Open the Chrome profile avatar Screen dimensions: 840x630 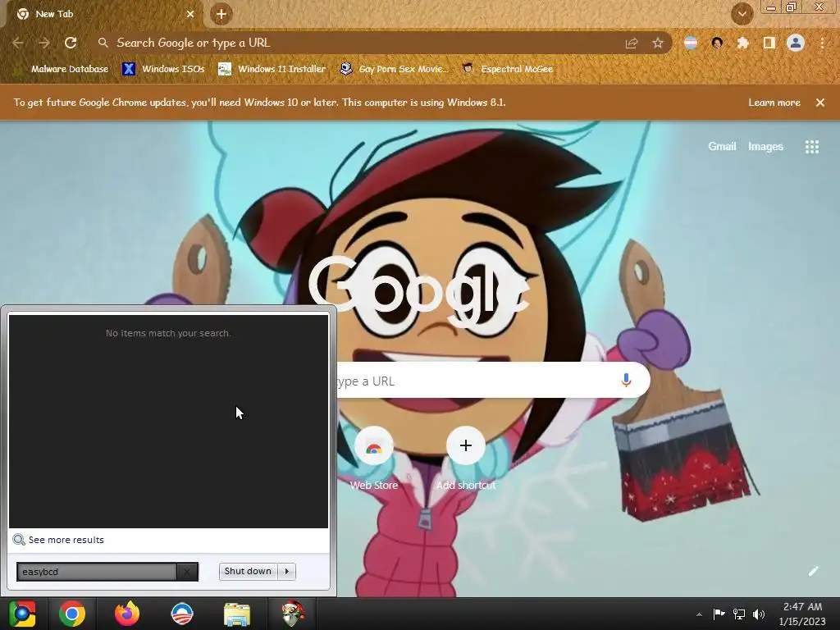pos(796,43)
